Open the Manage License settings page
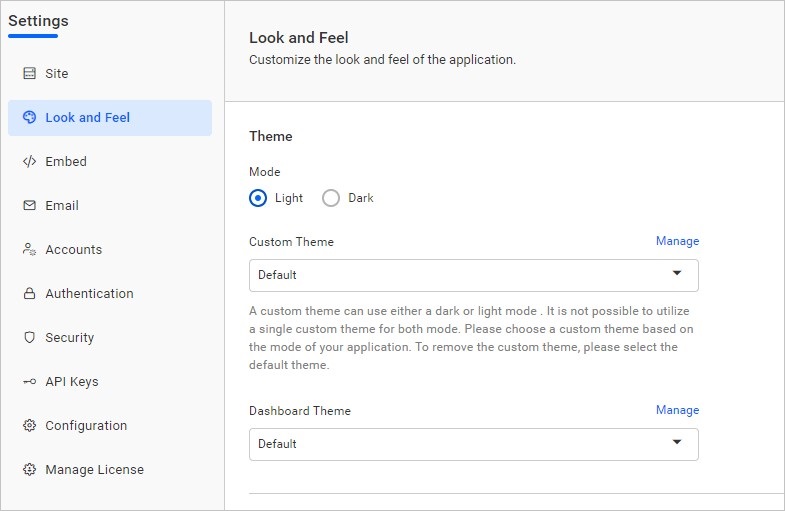 pos(94,470)
